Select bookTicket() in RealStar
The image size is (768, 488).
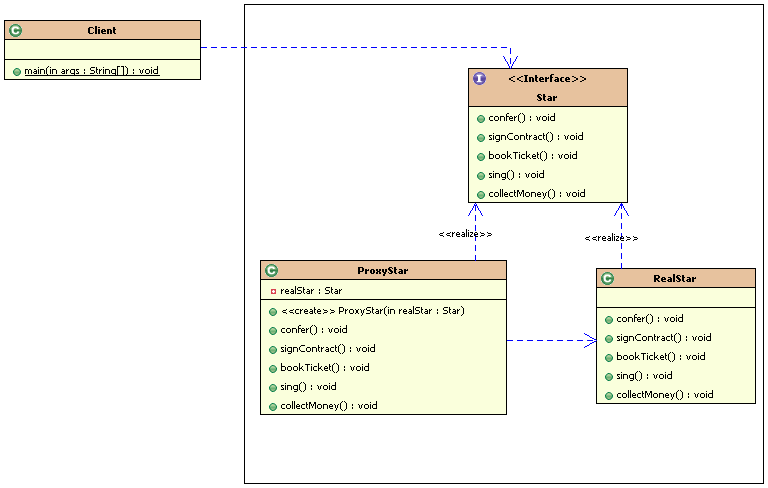pos(661,357)
